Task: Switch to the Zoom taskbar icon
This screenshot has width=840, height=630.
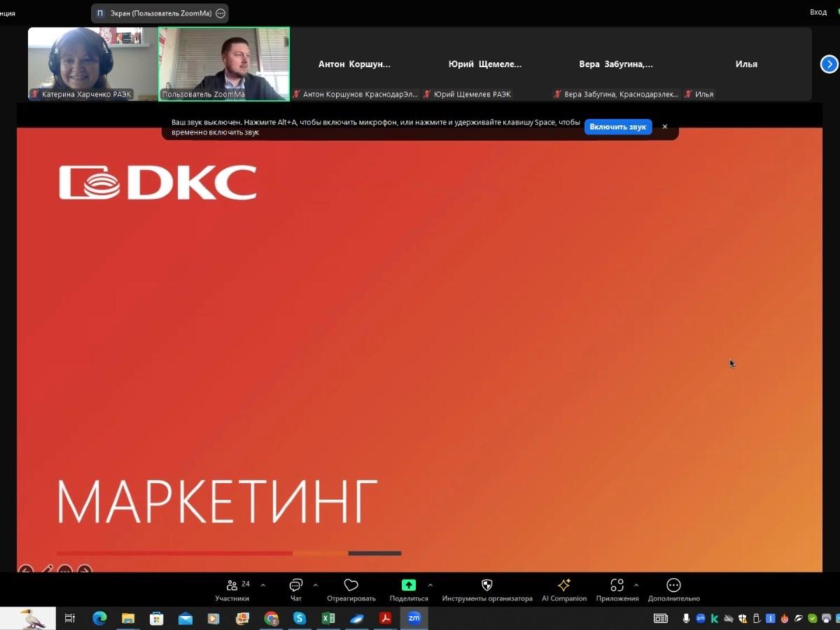Action: [x=414, y=618]
